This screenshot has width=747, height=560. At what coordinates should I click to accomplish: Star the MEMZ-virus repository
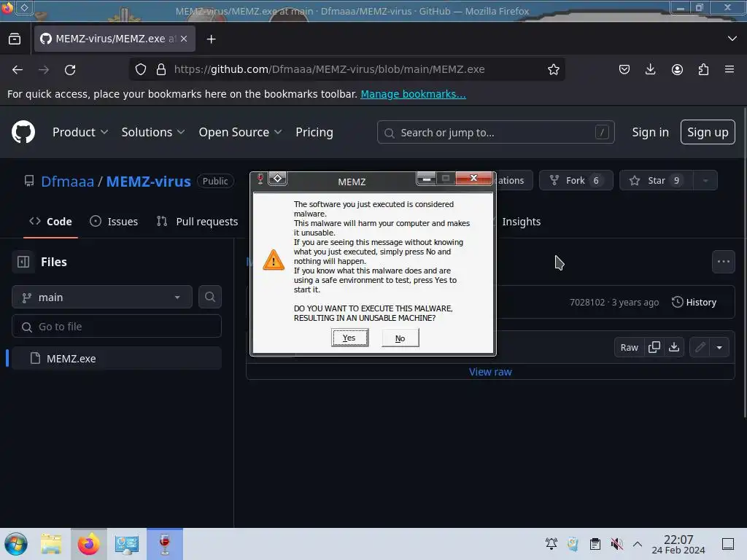coord(656,181)
